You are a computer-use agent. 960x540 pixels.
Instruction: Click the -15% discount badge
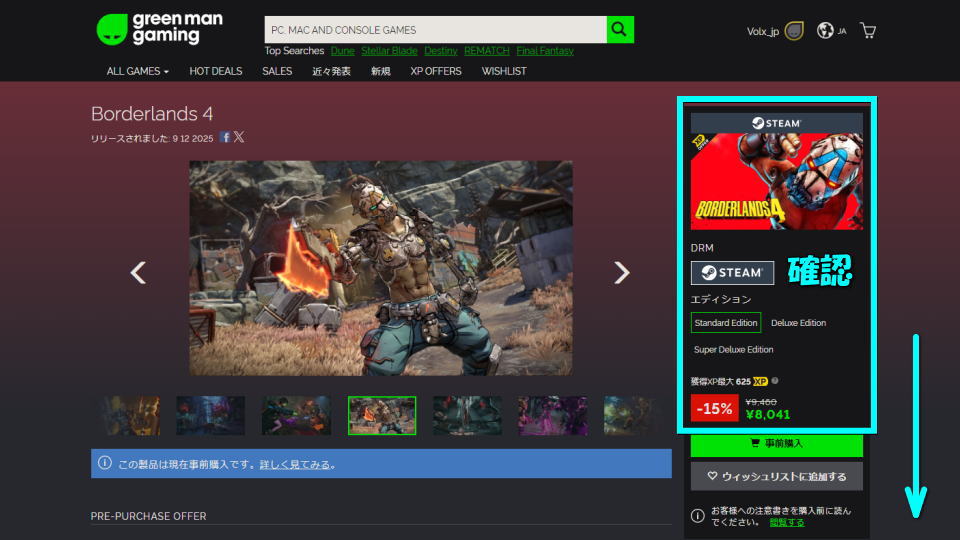coord(714,408)
